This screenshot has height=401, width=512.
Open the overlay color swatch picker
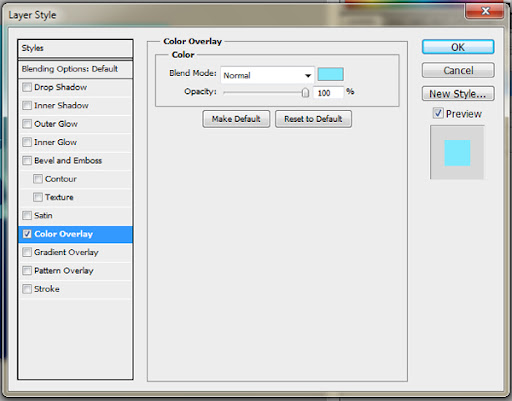click(330, 74)
